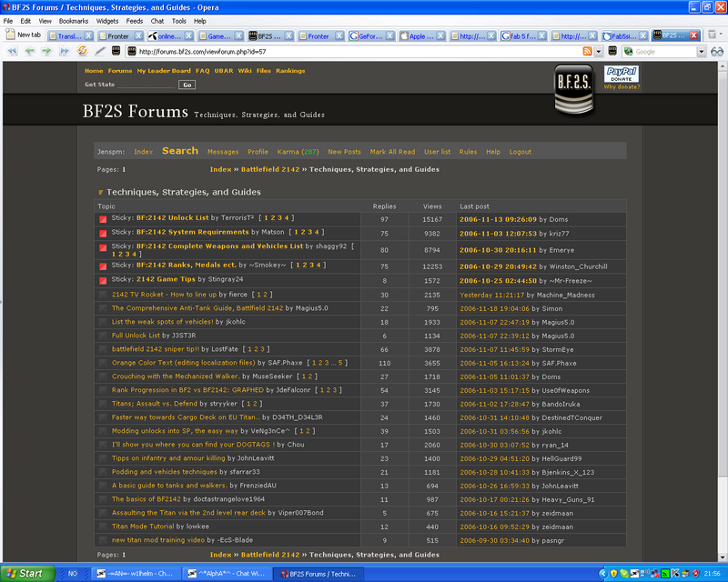Click the Go button next to Get Stats
The width and height of the screenshot is (728, 582).
(x=187, y=85)
